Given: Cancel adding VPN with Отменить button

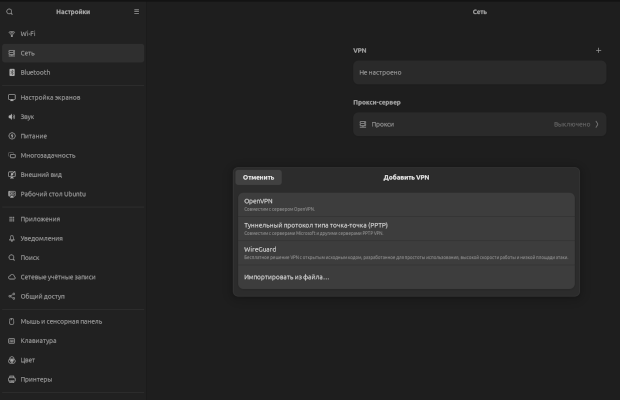Looking at the screenshot, I should [259, 177].
